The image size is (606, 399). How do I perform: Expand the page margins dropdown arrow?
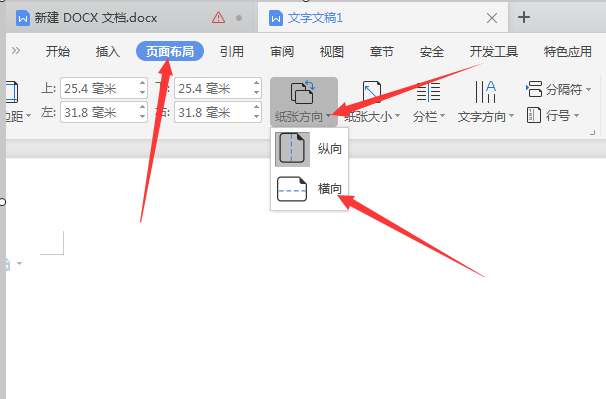tap(28, 116)
